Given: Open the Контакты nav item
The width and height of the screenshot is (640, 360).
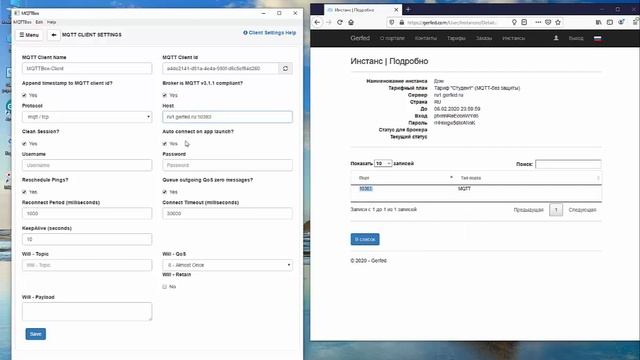Looking at the screenshot, I should pos(426,38).
